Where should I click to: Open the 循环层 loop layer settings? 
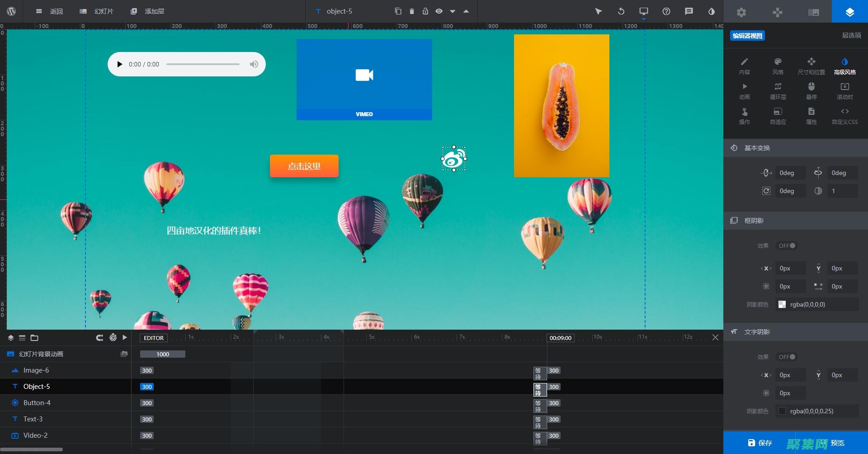(x=778, y=90)
